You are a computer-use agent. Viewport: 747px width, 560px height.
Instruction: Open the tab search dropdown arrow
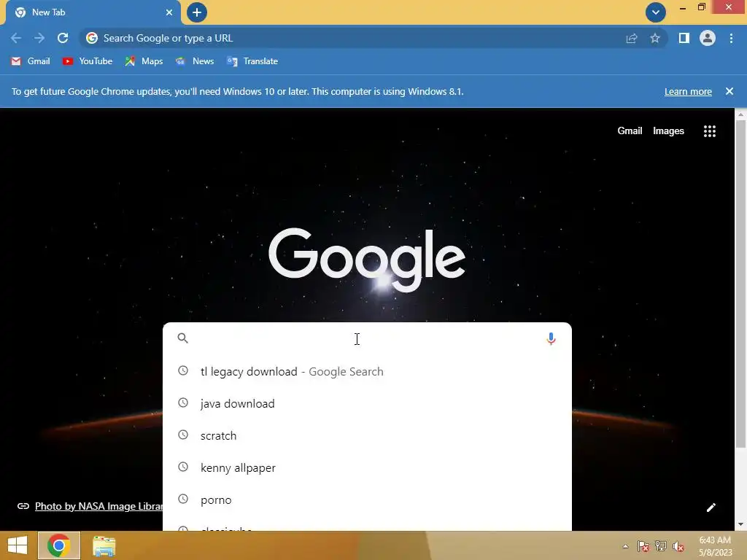(656, 12)
